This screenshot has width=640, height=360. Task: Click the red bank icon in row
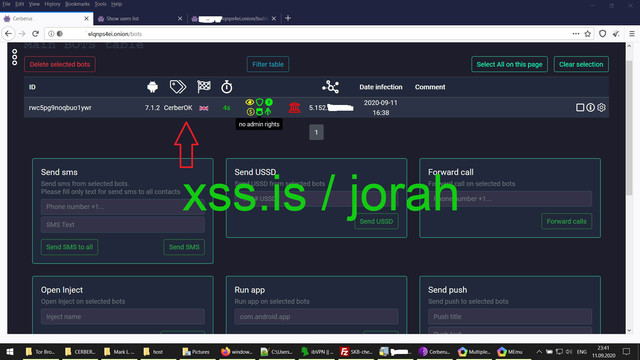click(294, 107)
